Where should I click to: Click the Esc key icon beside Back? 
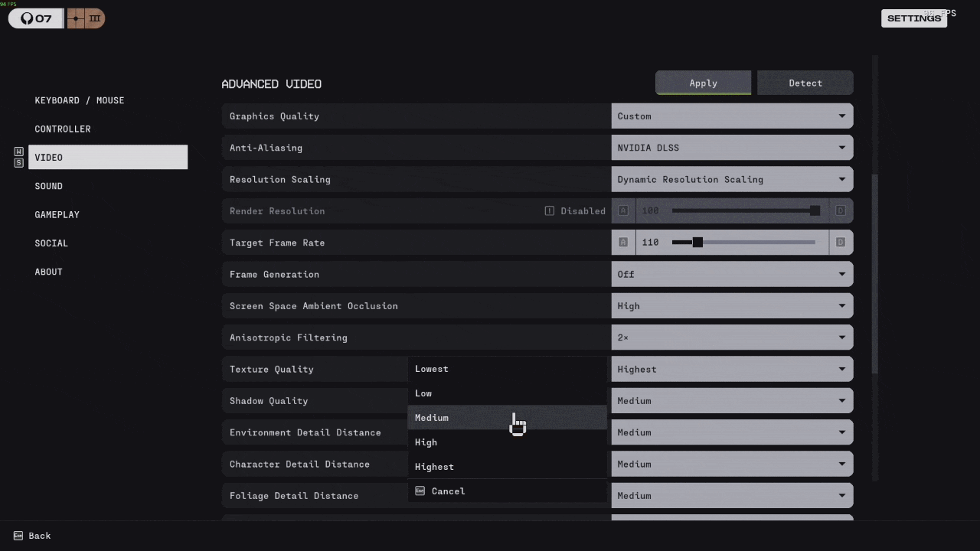18,536
